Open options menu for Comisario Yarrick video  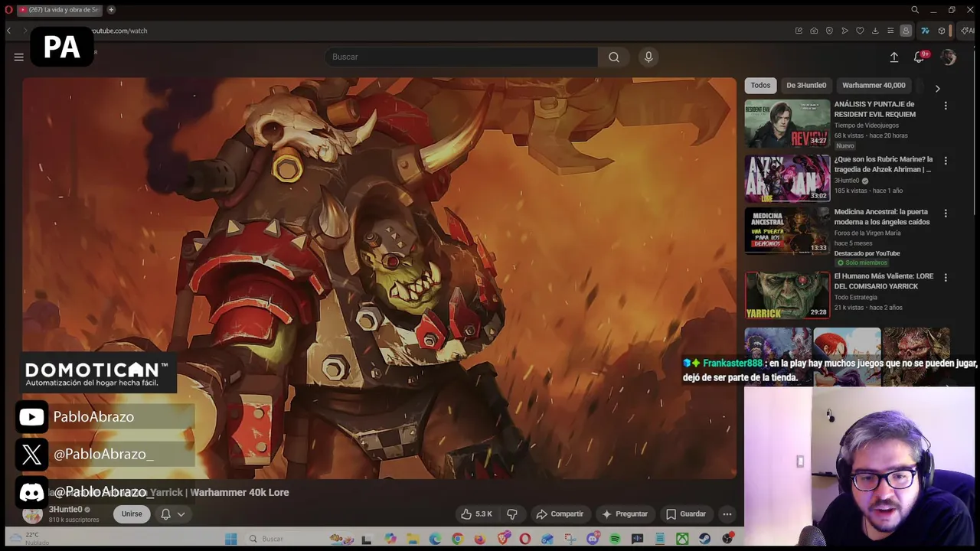(x=946, y=277)
